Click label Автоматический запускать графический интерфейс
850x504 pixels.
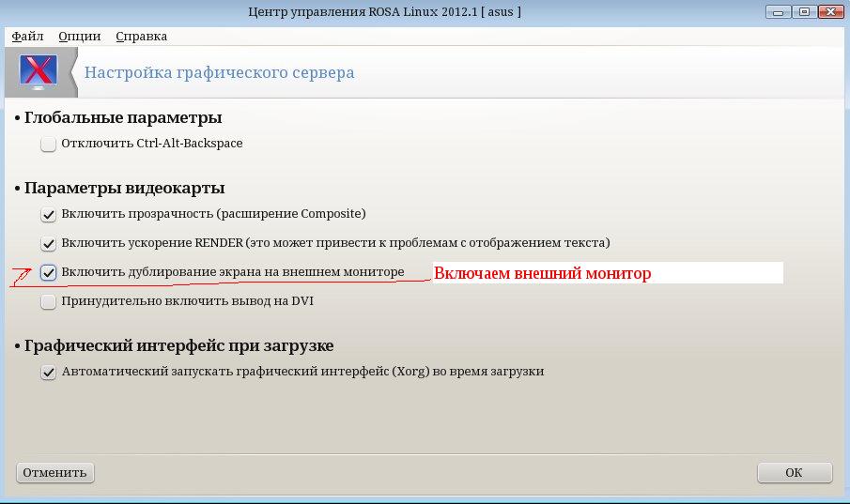tap(302, 372)
